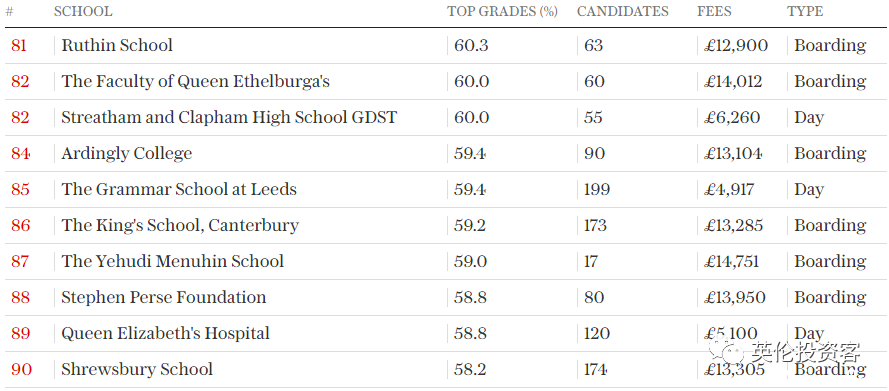
Task: Sort by TOP GRADES (%) column header
Action: click(502, 11)
